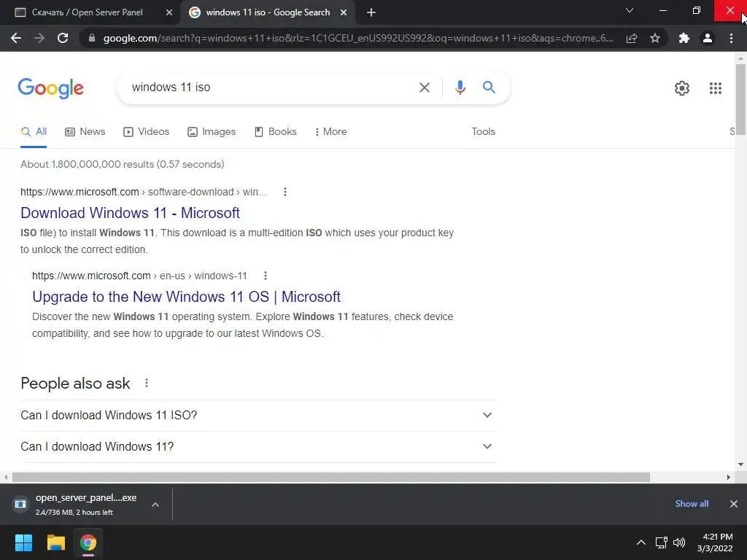
Task: Open download options chevron for open_server_panel
Action: 155,505
